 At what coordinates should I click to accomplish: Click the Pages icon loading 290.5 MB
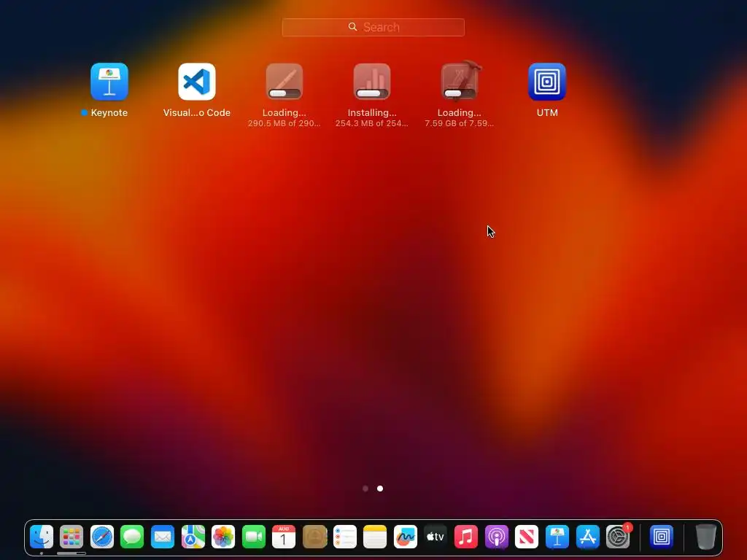click(285, 82)
